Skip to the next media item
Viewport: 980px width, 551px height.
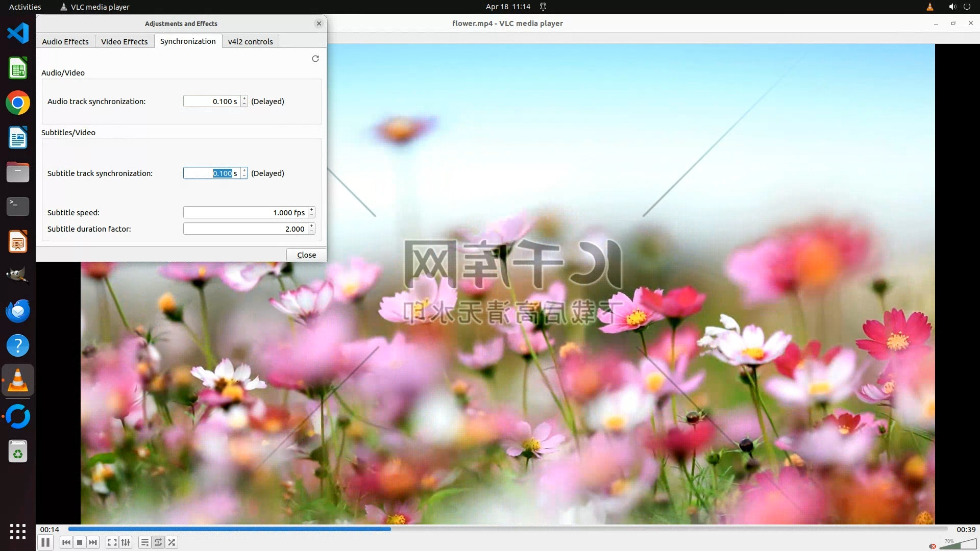pos(93,542)
